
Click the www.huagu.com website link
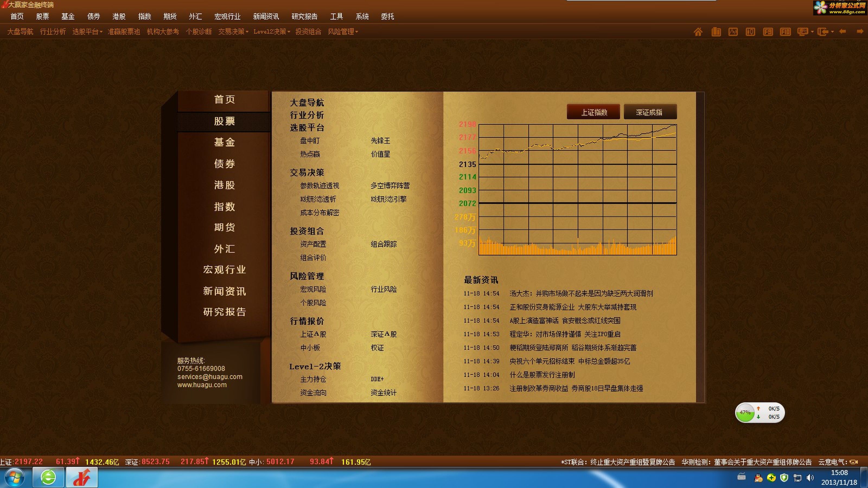coord(202,385)
